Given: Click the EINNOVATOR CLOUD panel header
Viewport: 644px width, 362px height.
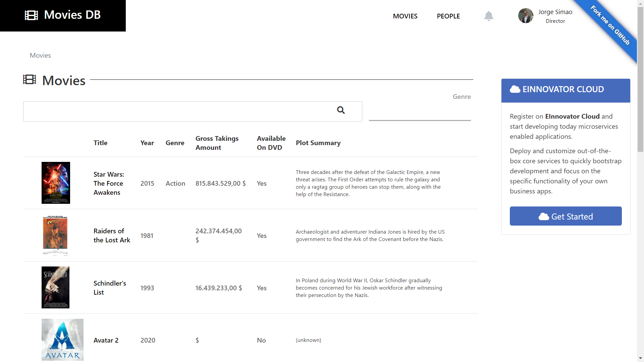Looking at the screenshot, I should coord(566,90).
